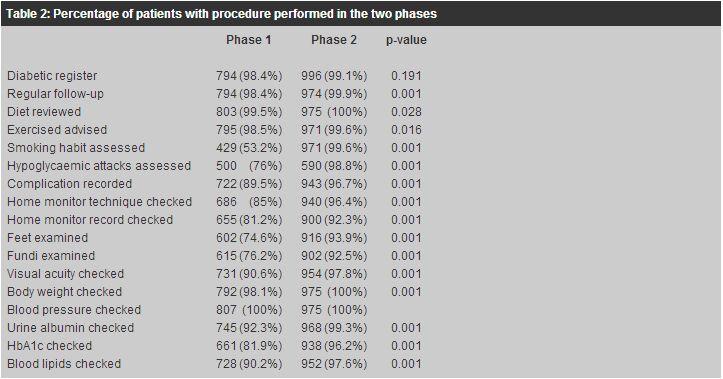The height and width of the screenshot is (379, 723).
Task: Select Phase 1 value 807 (100%)
Action: 249,309
